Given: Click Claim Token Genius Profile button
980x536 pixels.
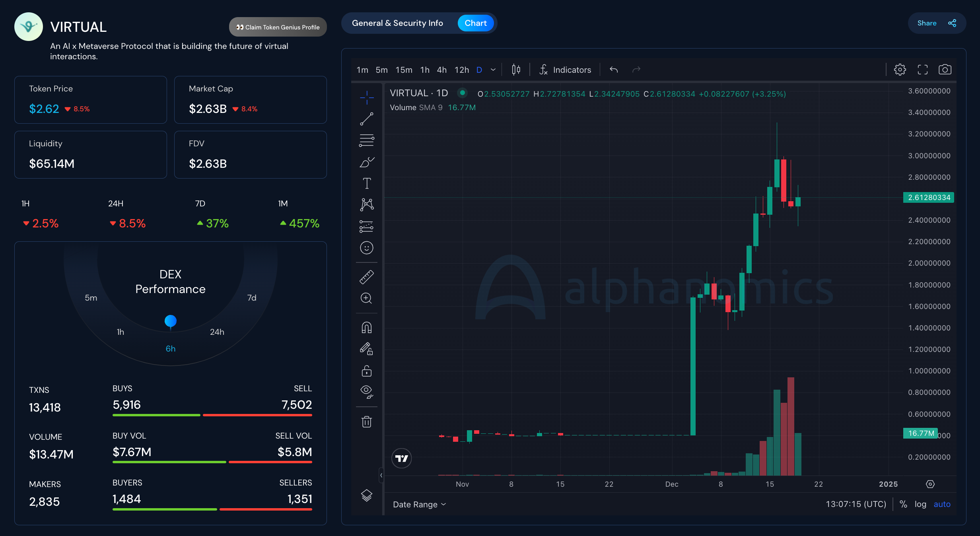Looking at the screenshot, I should pos(278,27).
